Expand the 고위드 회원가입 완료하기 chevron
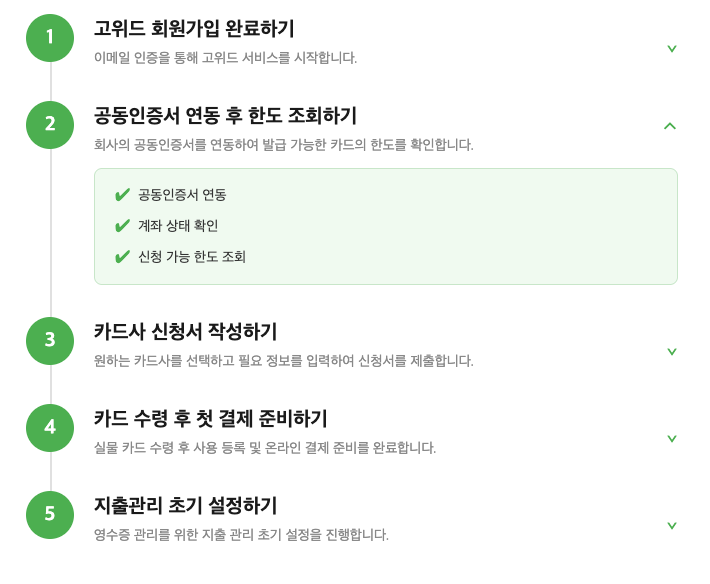 point(672,48)
